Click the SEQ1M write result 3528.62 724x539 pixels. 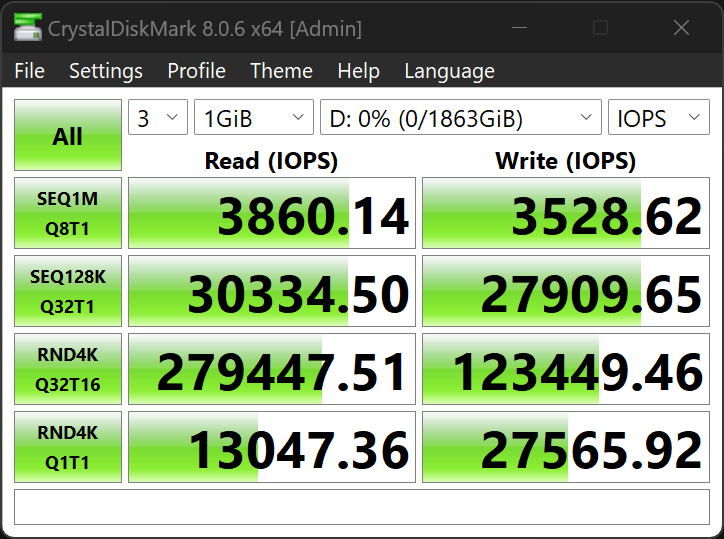566,213
